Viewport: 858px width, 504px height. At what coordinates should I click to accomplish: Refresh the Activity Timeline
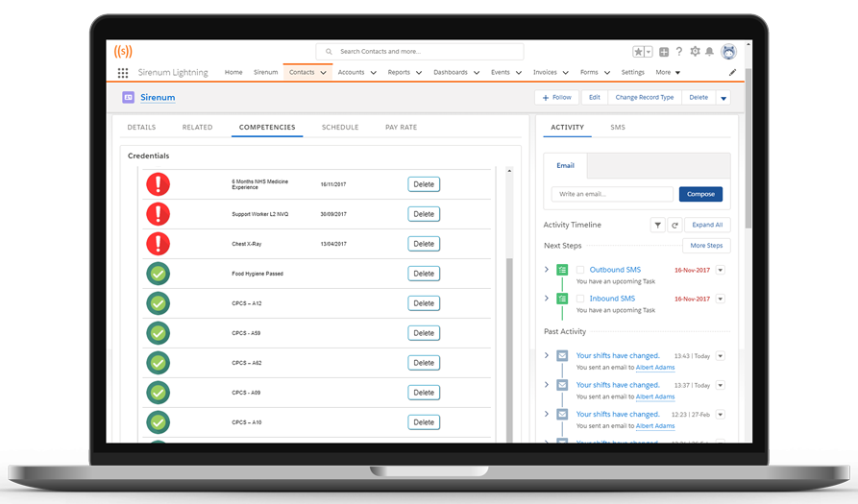674,225
